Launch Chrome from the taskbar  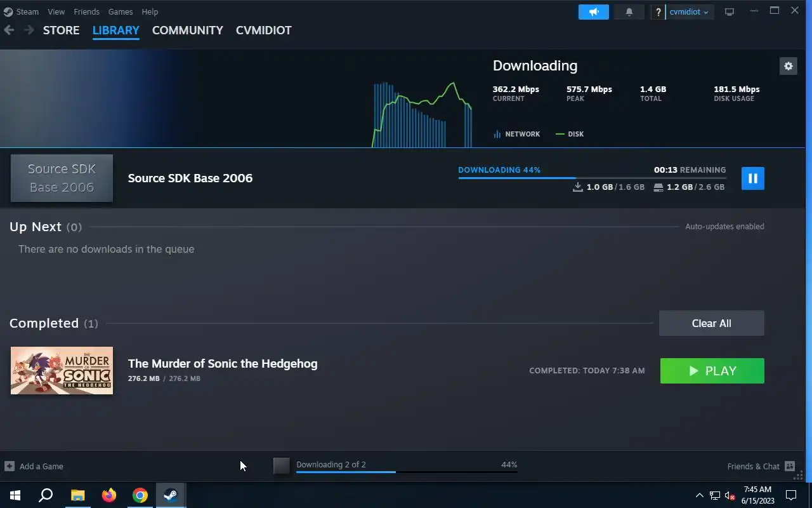point(140,495)
